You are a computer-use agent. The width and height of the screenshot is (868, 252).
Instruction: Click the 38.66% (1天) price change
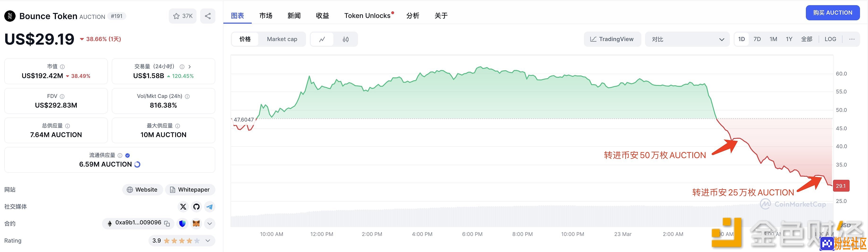coord(100,39)
